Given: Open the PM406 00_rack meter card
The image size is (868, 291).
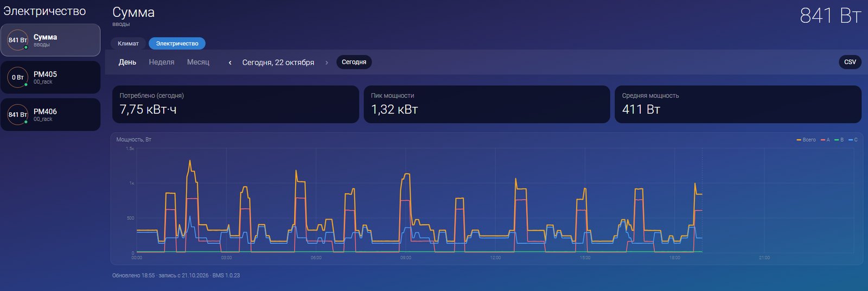Looking at the screenshot, I should pyautogui.click(x=50, y=115).
